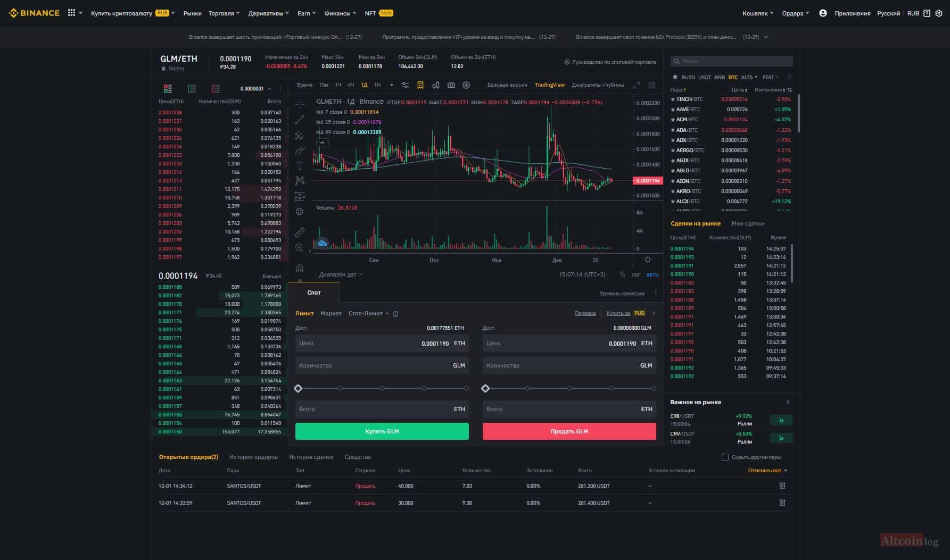Viewport: 950px width, 560px height.
Task: Collapse the moving average legend chevron
Action: [x=322, y=143]
